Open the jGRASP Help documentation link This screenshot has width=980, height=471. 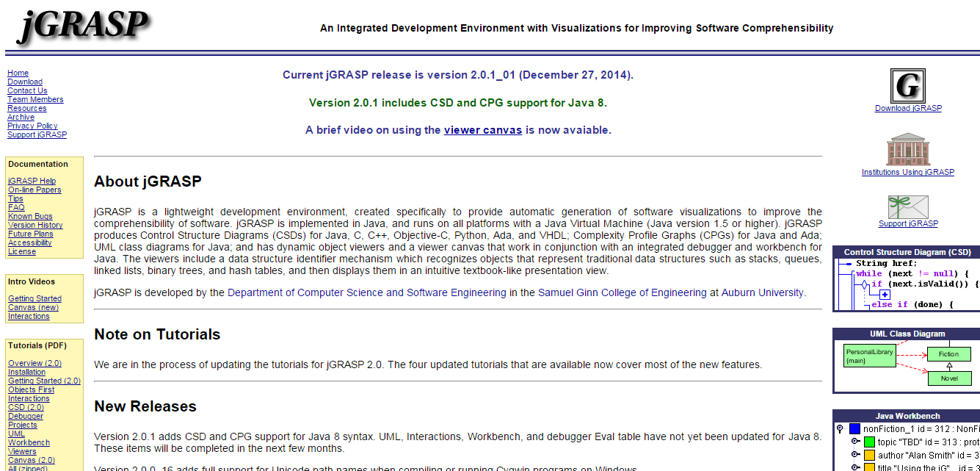pos(32,181)
